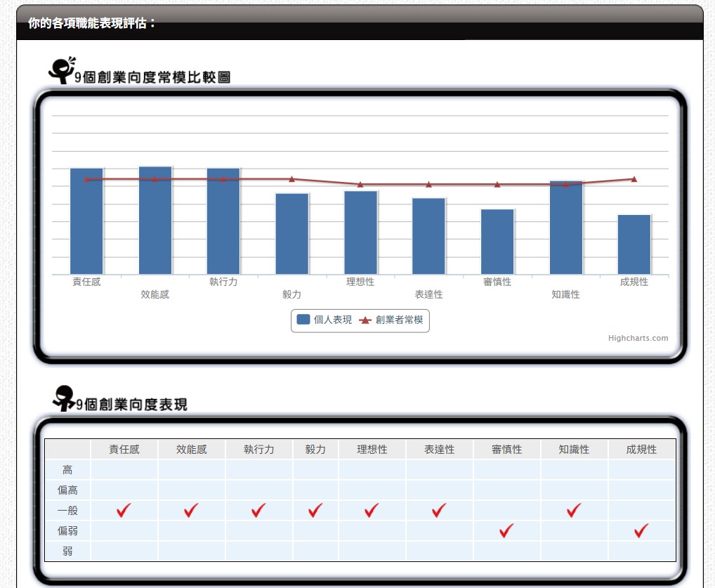715x588 pixels.
Task: Click the mascot icon beside 9個創業向度表現
Action: [64, 398]
